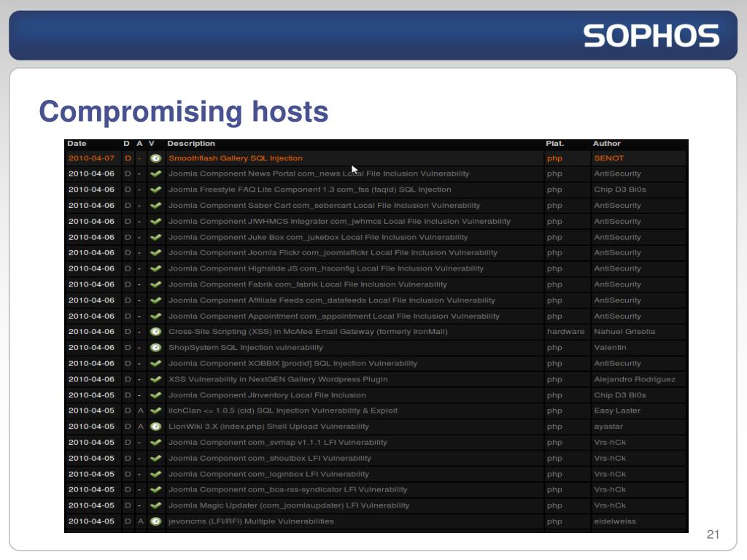747x560 pixels.
Task: Click the A link in the LionWiki row
Action: pyautogui.click(x=141, y=427)
